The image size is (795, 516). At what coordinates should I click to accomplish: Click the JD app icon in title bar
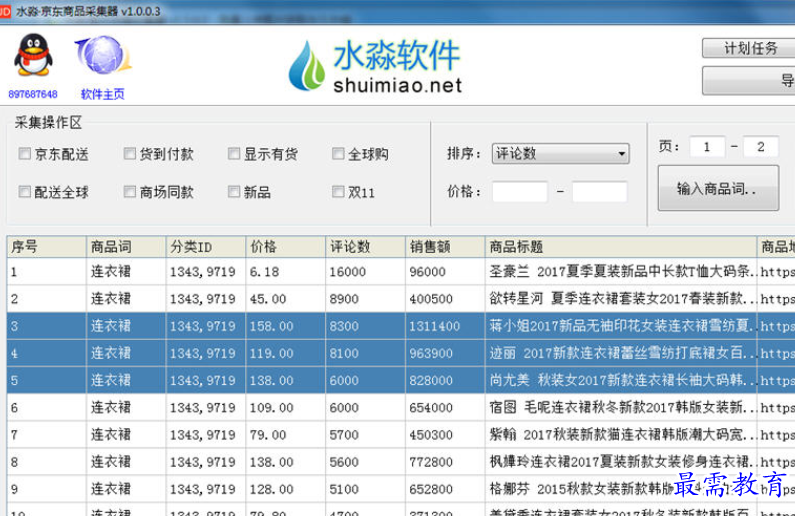click(5, 11)
